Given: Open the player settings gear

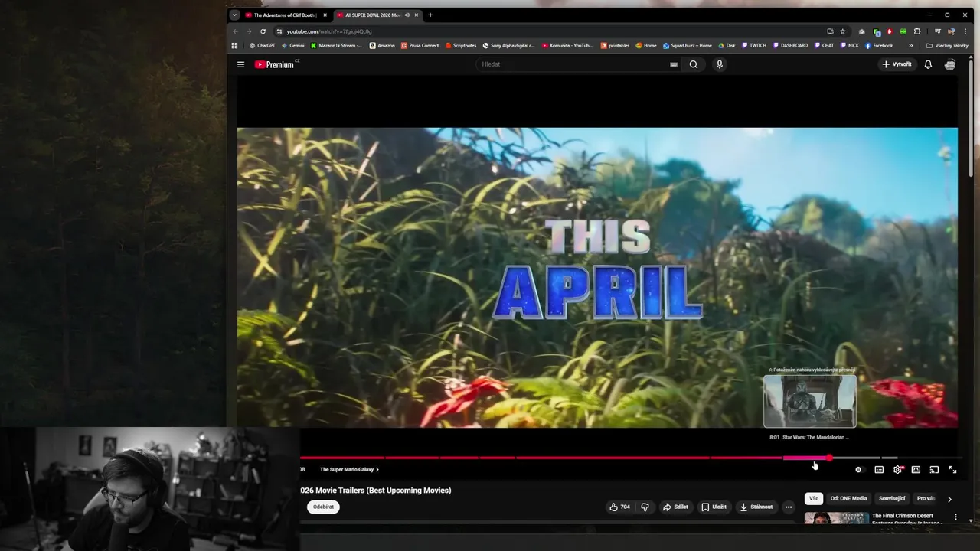Looking at the screenshot, I should pyautogui.click(x=897, y=470).
